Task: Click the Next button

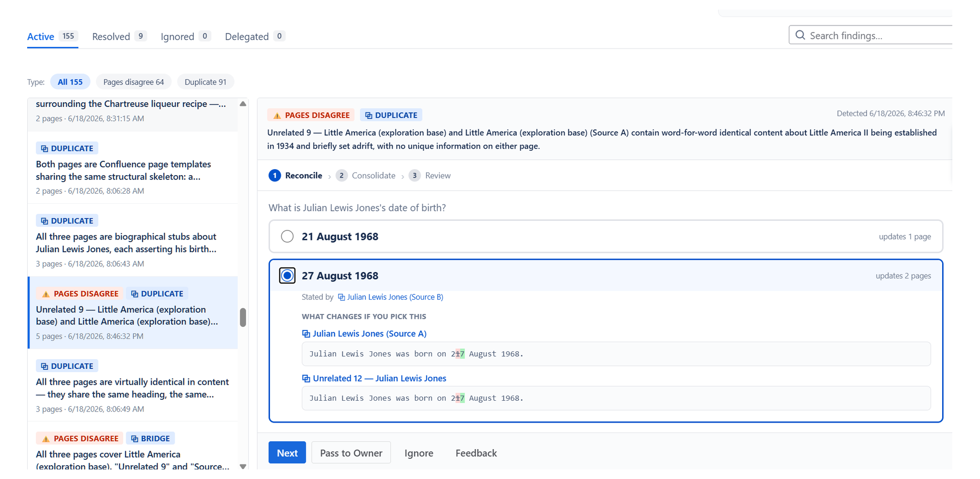Action: point(287,453)
